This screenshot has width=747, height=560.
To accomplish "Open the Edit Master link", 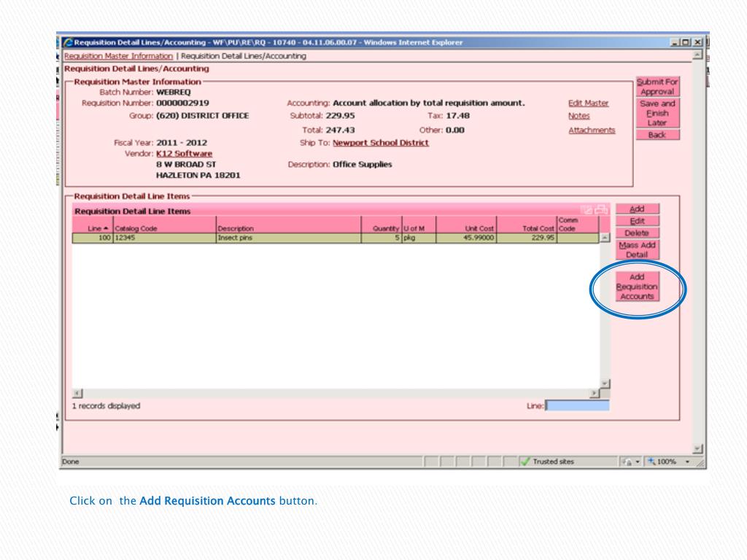I will [x=589, y=103].
